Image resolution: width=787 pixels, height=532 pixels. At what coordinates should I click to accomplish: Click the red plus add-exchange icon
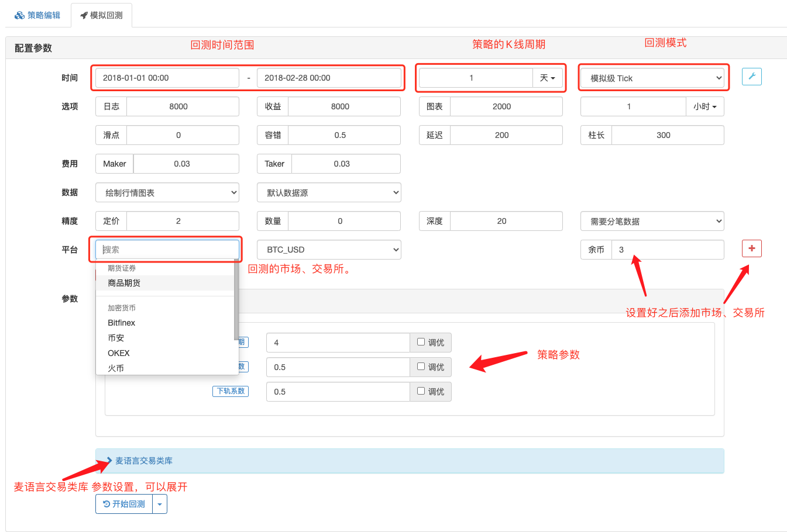(x=751, y=248)
